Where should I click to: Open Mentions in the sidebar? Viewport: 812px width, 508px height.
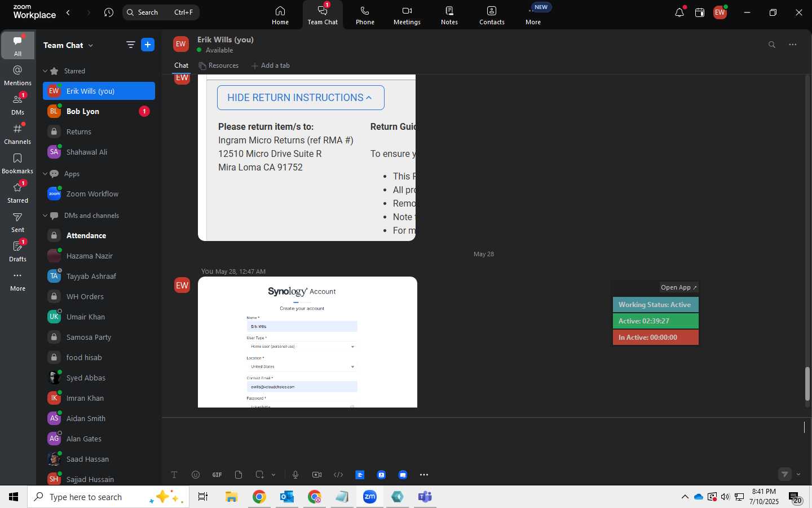coord(18,75)
